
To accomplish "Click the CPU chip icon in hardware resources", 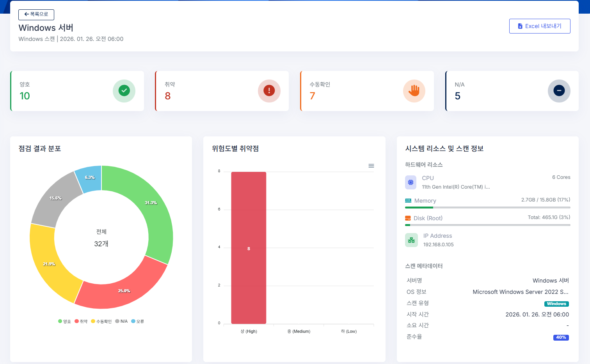I will pos(411,182).
